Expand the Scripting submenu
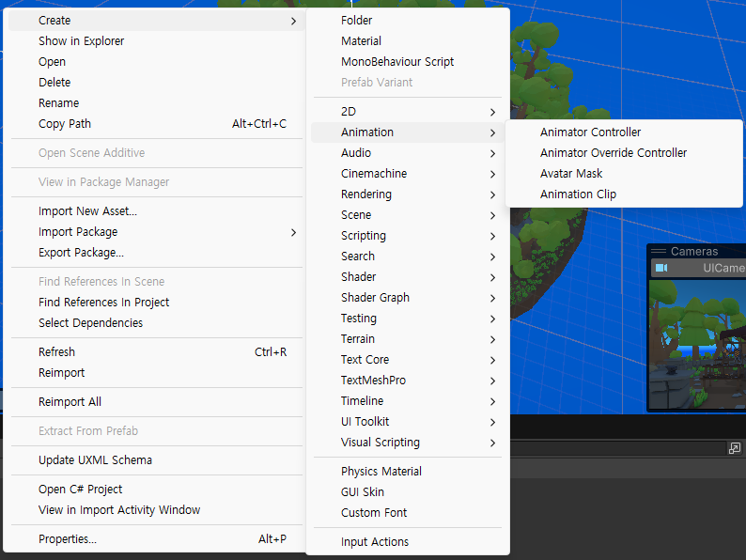 pyautogui.click(x=408, y=236)
